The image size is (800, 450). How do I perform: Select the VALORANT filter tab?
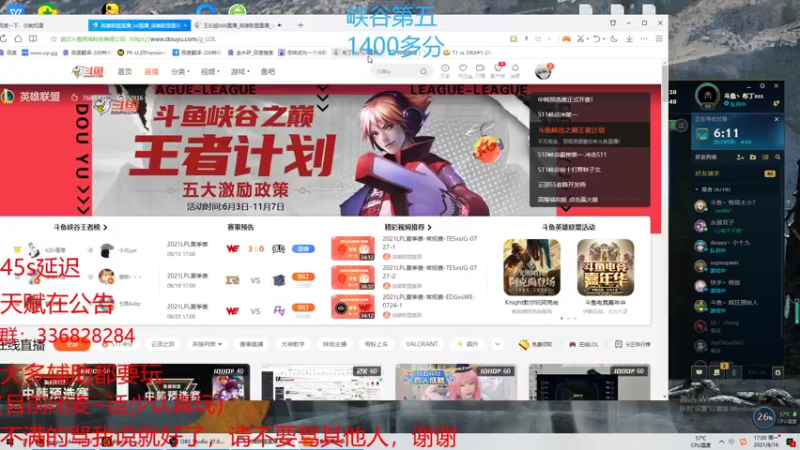[421, 344]
